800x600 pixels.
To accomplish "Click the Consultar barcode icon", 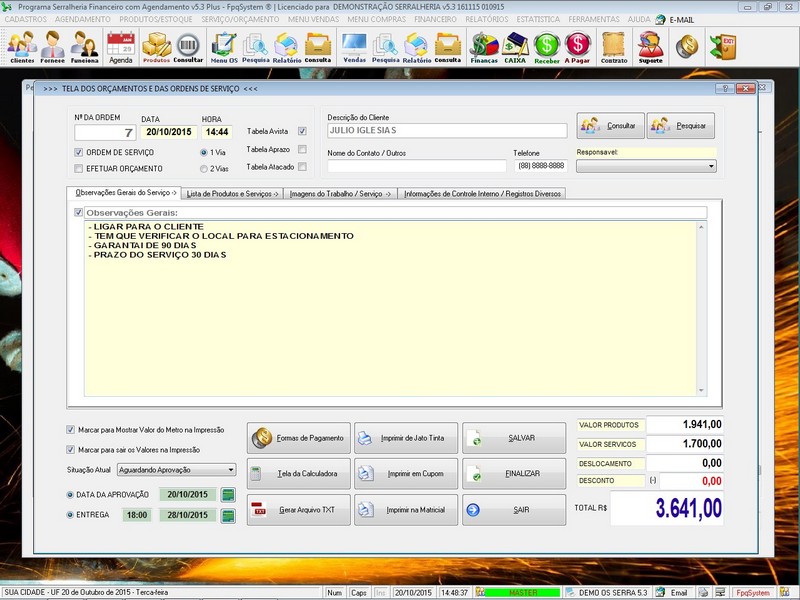I will click(188, 47).
